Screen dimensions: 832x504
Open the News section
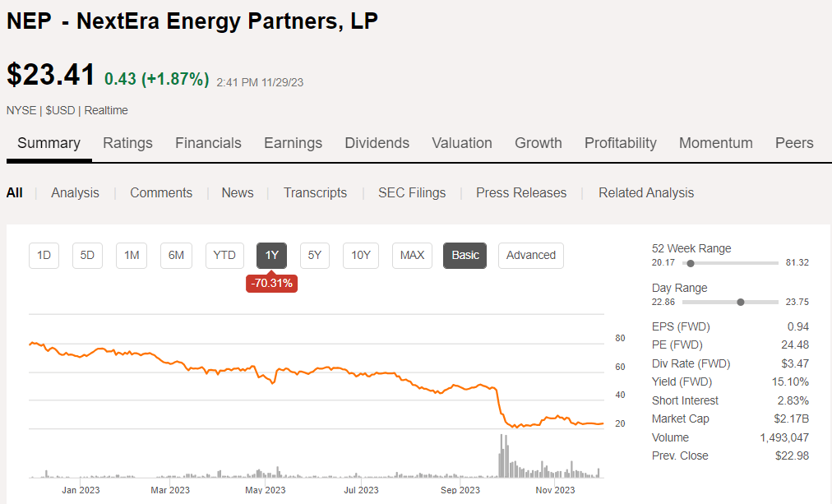237,192
